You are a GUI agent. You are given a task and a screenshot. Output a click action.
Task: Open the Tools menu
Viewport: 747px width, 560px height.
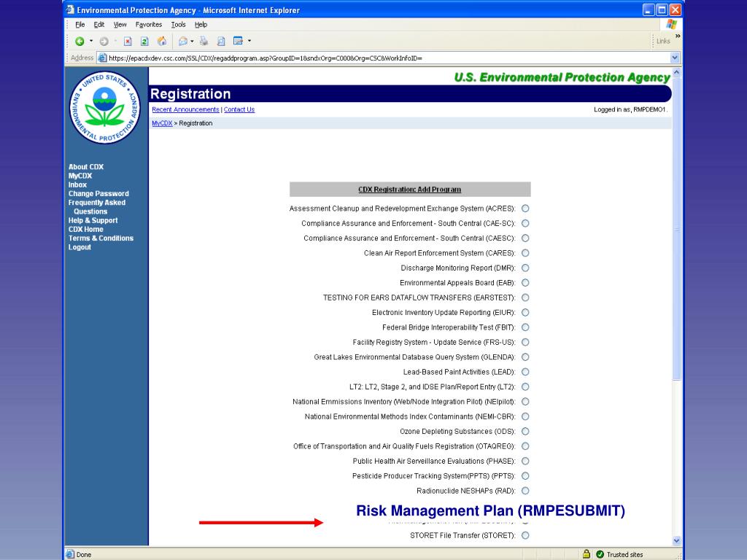(x=179, y=25)
